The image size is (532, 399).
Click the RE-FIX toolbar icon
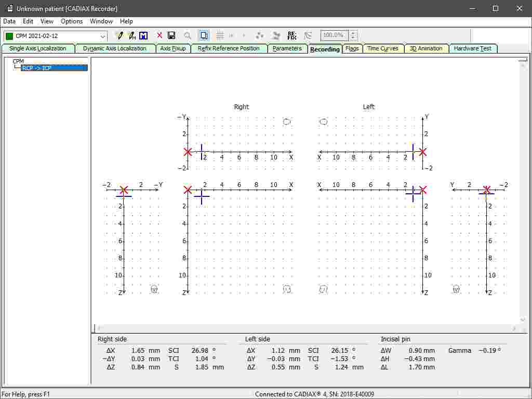click(x=292, y=35)
